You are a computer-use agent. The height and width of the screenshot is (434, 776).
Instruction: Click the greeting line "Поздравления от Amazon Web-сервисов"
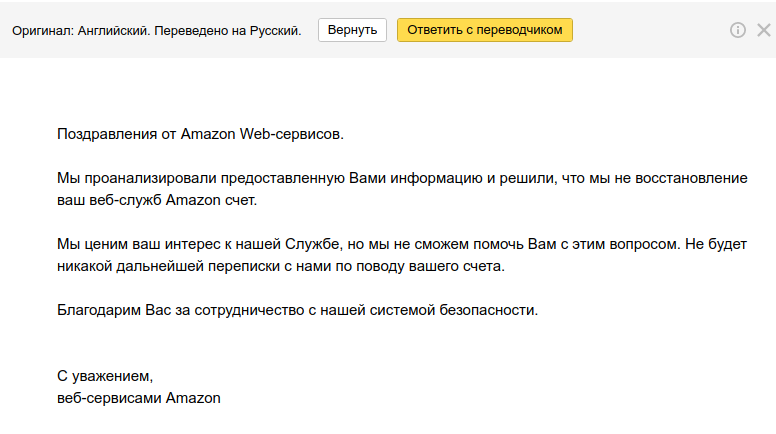click(x=200, y=134)
